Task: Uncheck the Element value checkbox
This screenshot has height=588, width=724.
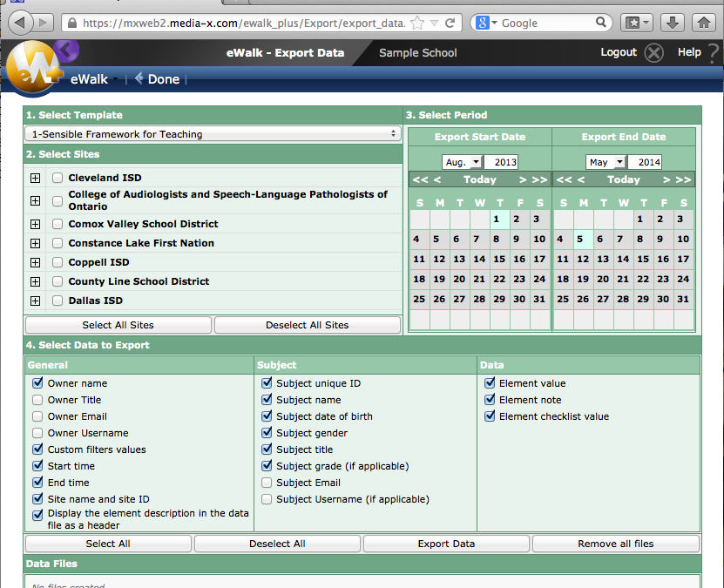Action: [x=490, y=383]
